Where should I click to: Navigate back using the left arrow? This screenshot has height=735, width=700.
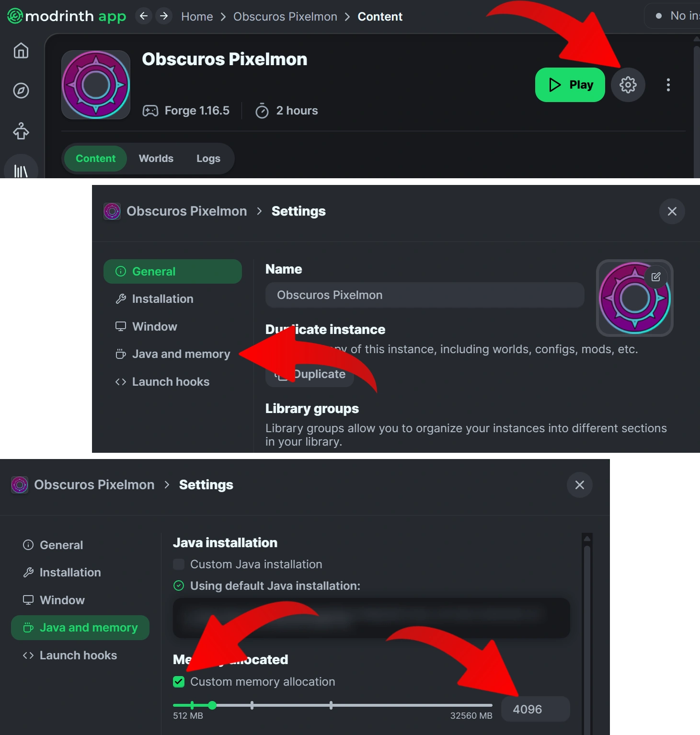click(143, 16)
